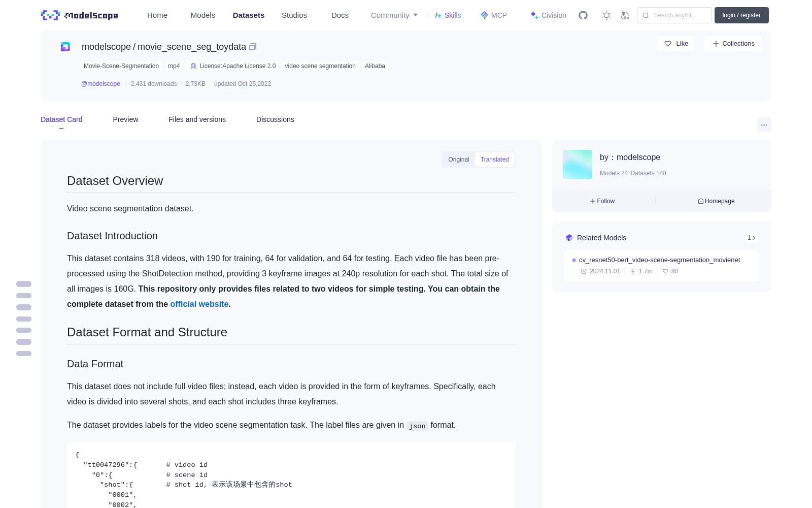Switch the card to Original language
Viewport: 812px width, 508px height.
pos(459,160)
